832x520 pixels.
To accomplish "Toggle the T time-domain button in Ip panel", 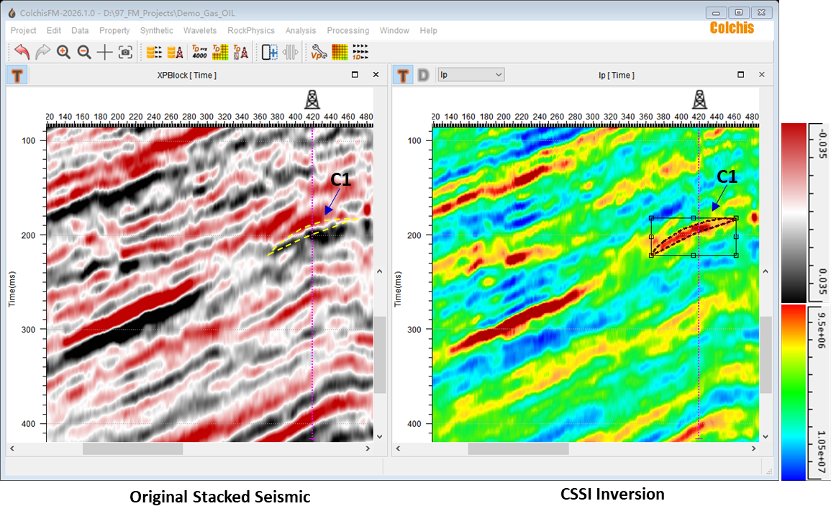I will tap(403, 75).
